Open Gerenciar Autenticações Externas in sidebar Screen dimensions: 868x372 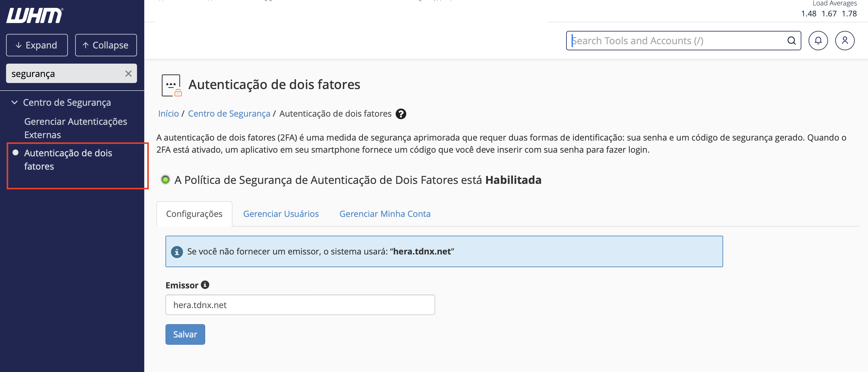pyautogui.click(x=75, y=128)
